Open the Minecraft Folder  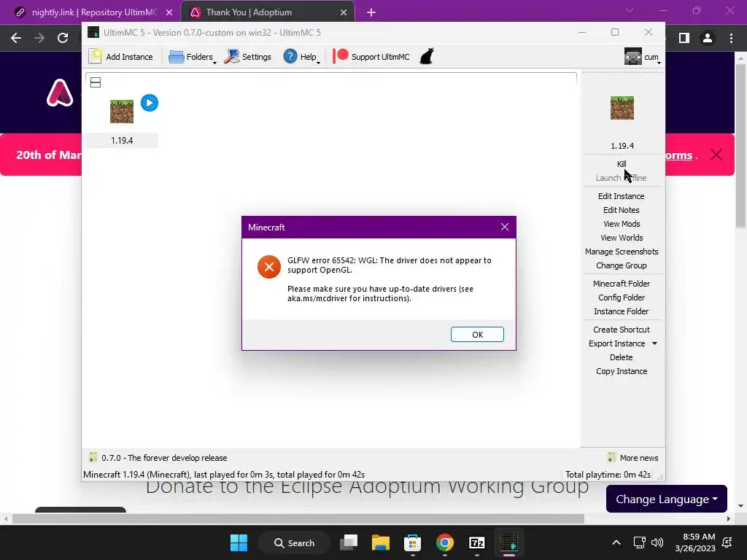coord(622,284)
